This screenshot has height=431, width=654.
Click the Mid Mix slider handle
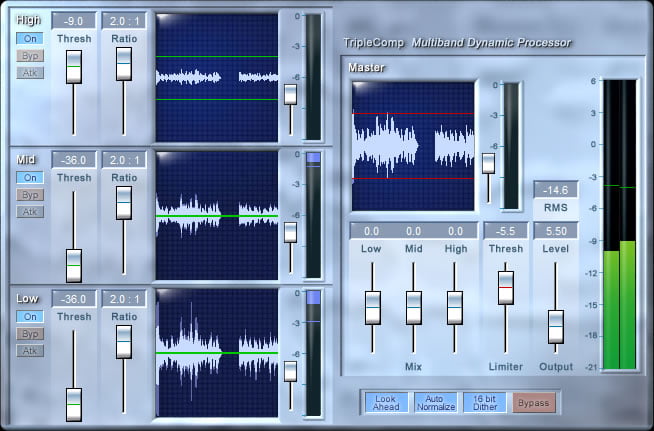coord(414,308)
